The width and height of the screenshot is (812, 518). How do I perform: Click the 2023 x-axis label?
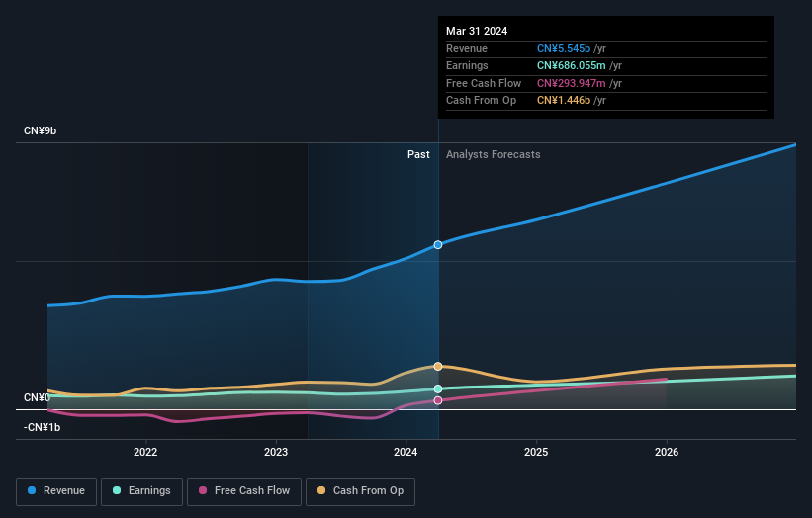(x=276, y=452)
